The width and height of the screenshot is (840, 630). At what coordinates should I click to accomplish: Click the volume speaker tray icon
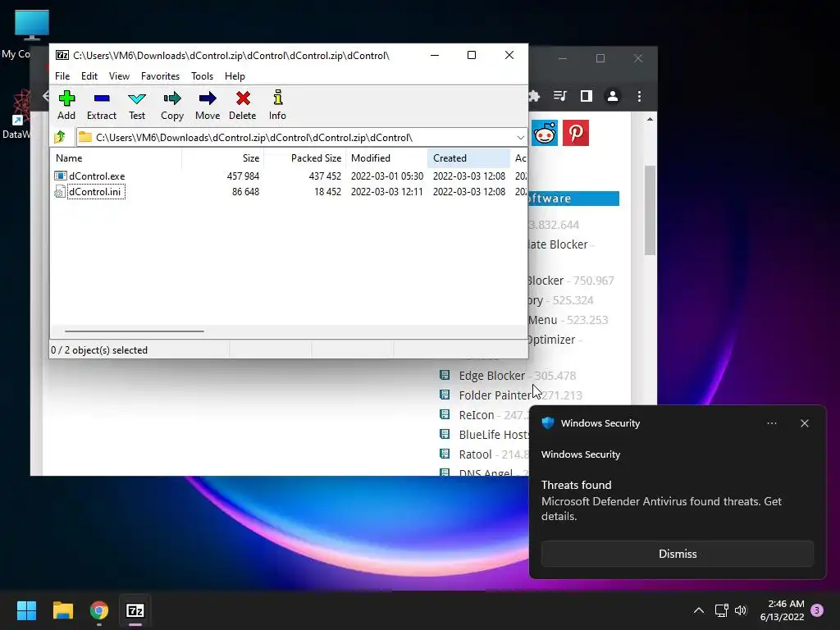(x=741, y=610)
